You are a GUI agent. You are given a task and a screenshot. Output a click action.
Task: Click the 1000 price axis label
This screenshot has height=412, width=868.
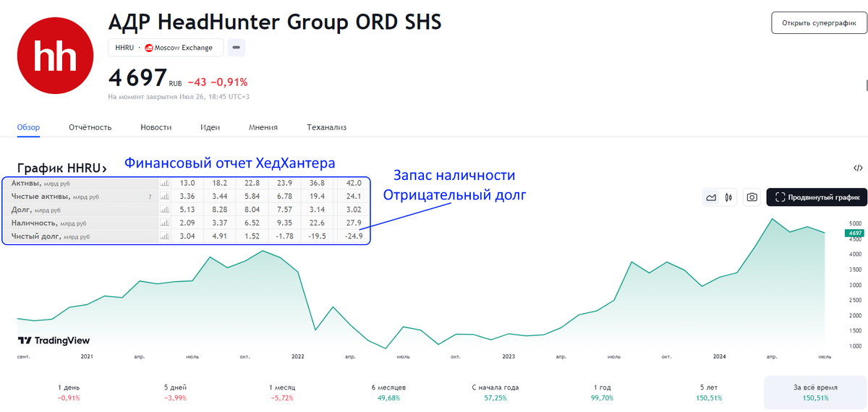pos(856,346)
